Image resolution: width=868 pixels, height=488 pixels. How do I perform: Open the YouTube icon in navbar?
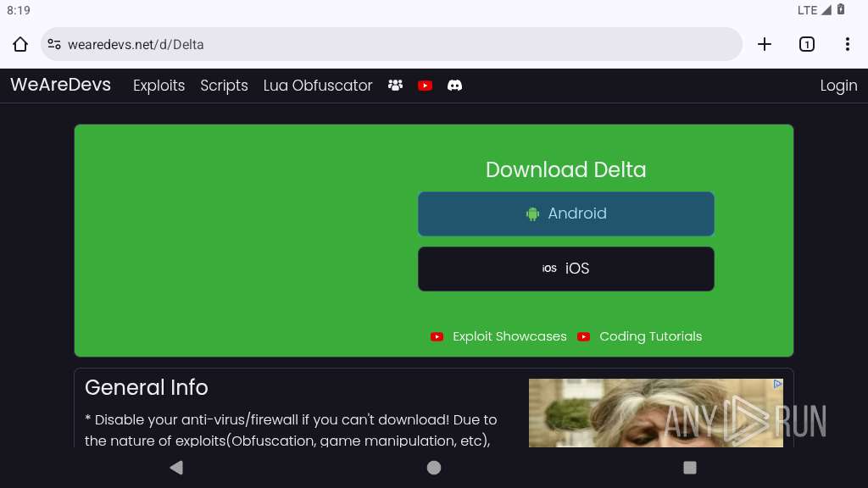(426, 86)
